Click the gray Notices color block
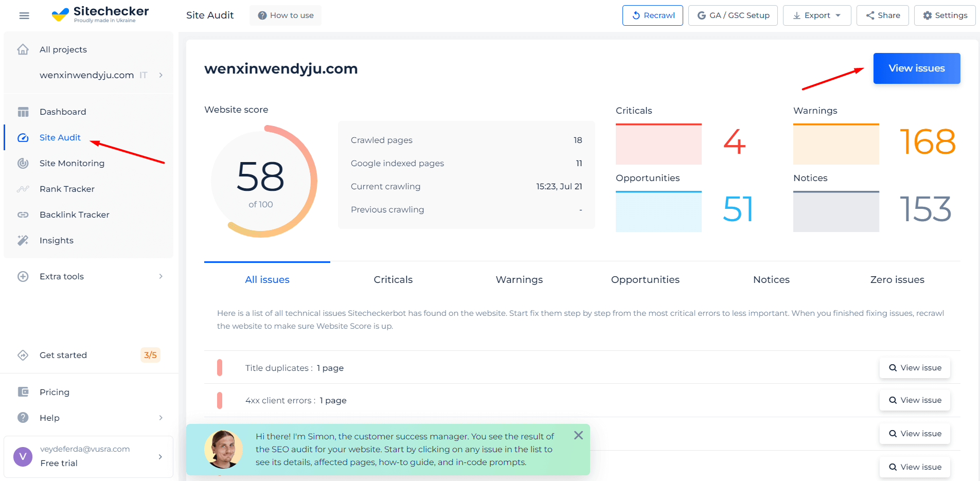The width and height of the screenshot is (980, 481). 836,211
